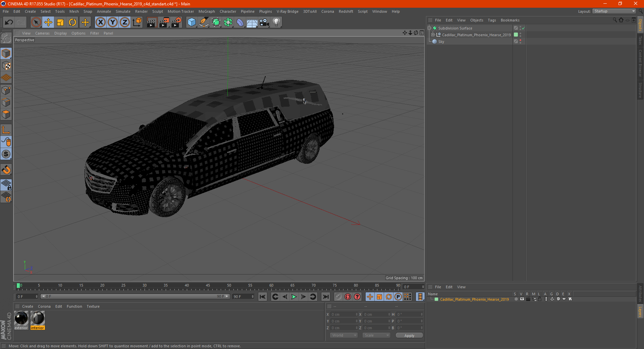
Task: Open the Layers side tab
Action: coord(640,311)
